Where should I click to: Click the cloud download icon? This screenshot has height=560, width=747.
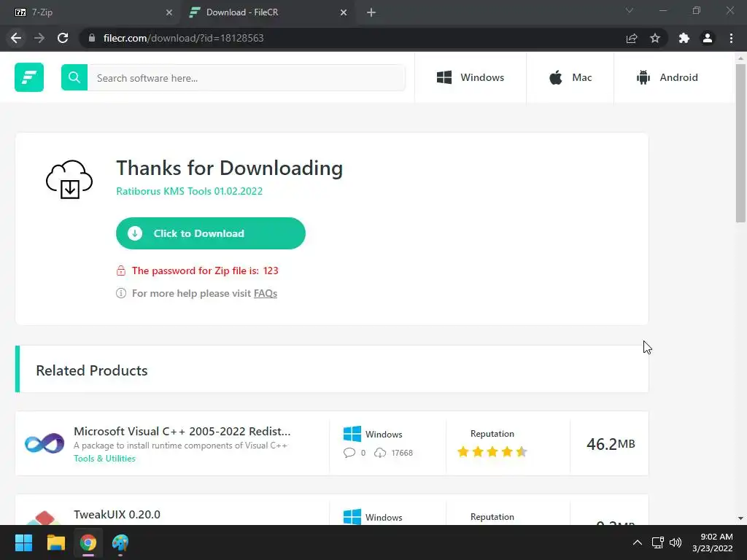[69, 179]
